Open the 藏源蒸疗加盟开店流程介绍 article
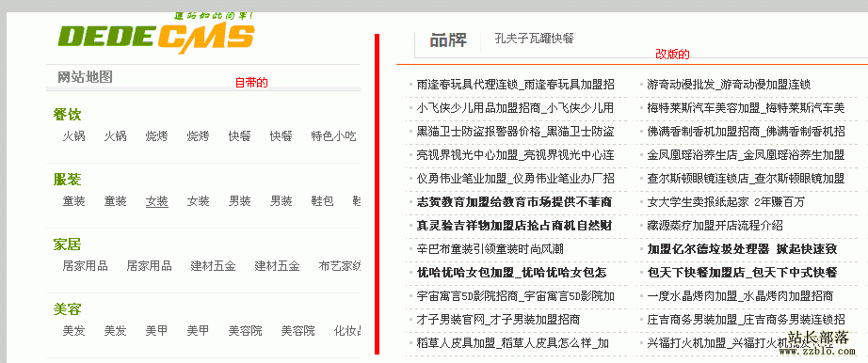 tap(715, 226)
